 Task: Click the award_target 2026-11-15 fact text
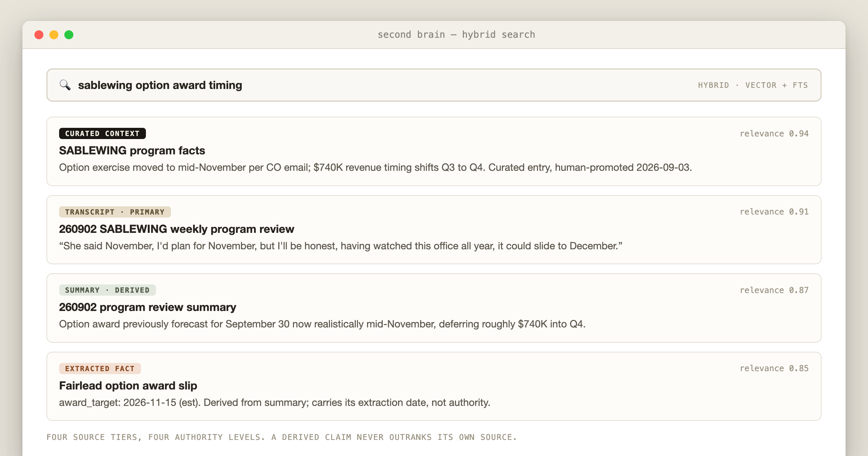coord(275,403)
